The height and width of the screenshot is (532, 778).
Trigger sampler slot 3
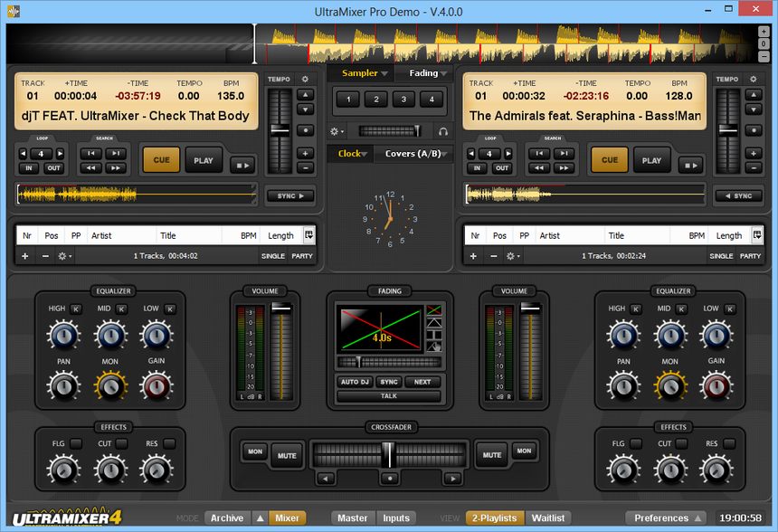pyautogui.click(x=403, y=100)
